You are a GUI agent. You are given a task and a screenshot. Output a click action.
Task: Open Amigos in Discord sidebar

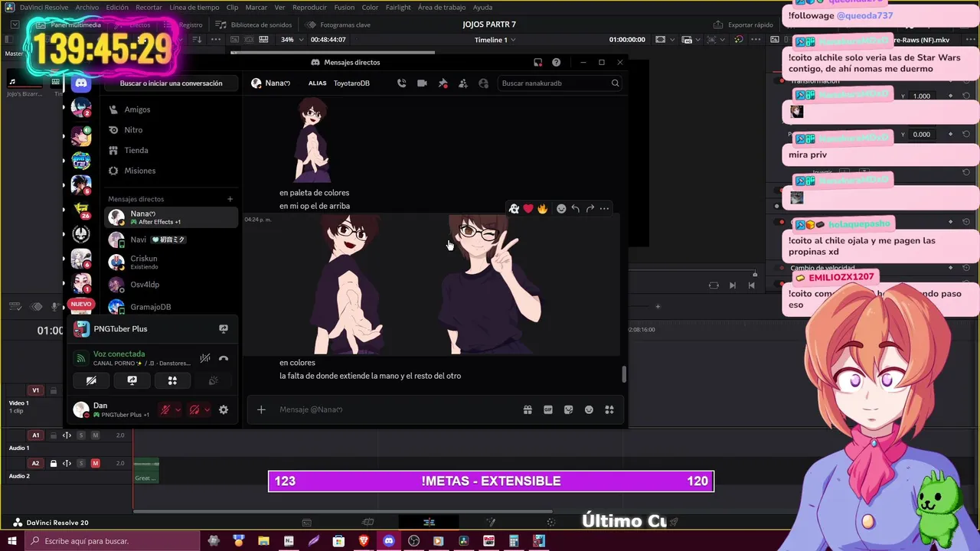171,109
